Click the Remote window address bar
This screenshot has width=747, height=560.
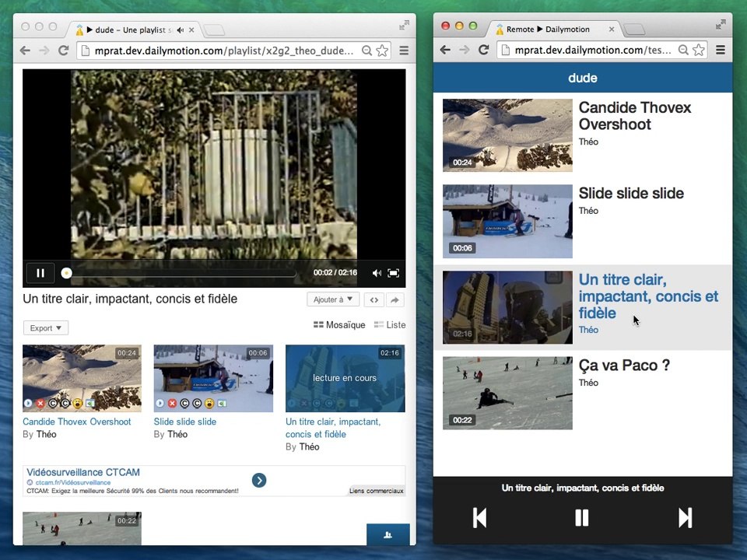point(602,50)
